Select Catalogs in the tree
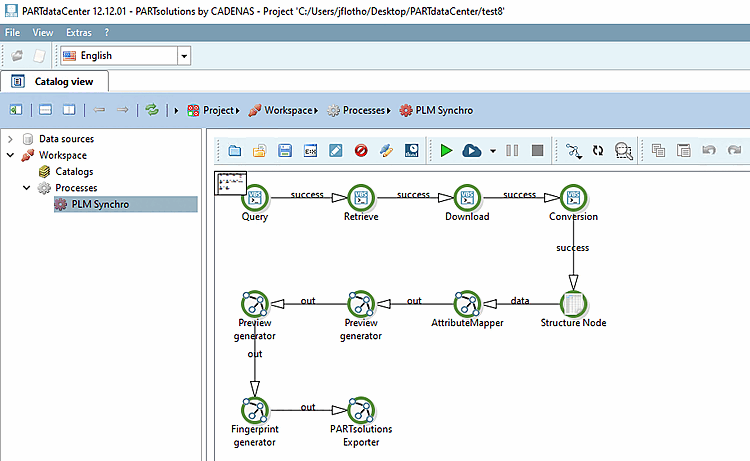750x461 pixels. pos(74,172)
